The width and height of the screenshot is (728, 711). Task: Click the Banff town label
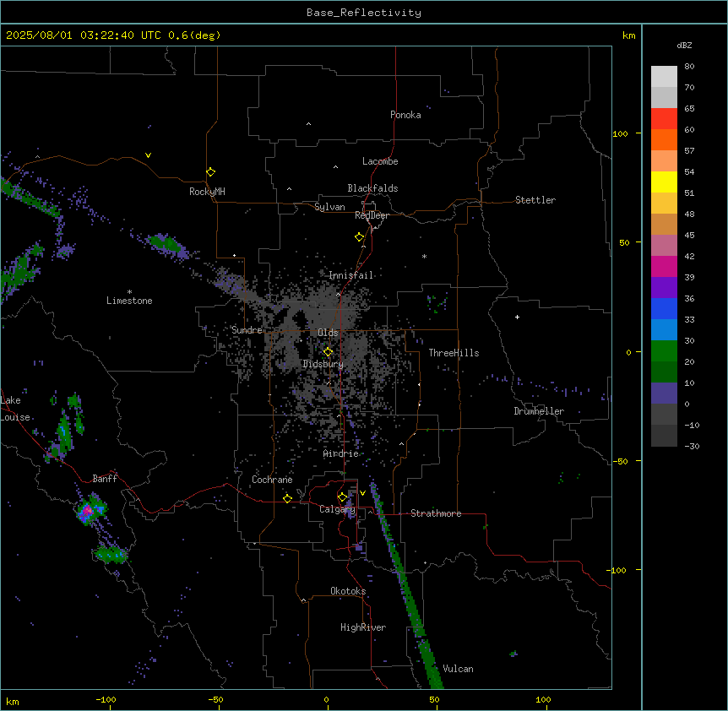[x=105, y=479]
